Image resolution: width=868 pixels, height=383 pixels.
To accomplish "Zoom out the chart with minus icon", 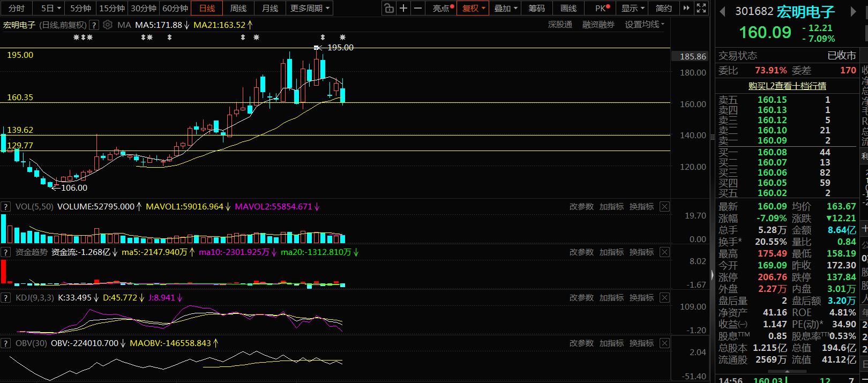I will (x=418, y=8).
